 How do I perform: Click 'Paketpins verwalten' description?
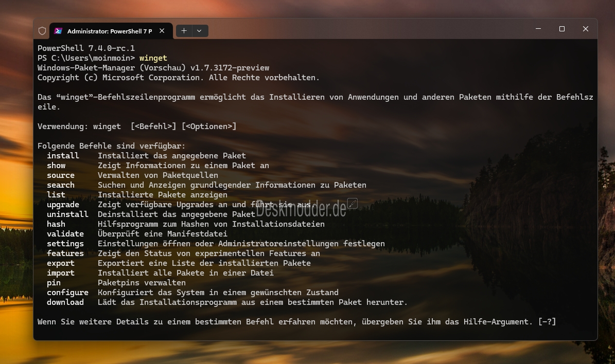pos(142,283)
